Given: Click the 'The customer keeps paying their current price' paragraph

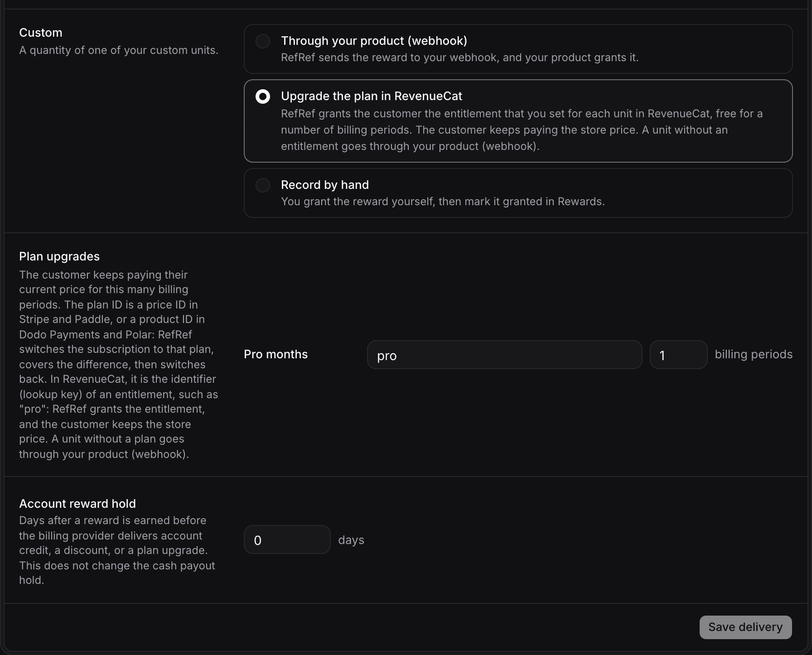Looking at the screenshot, I should [119, 365].
